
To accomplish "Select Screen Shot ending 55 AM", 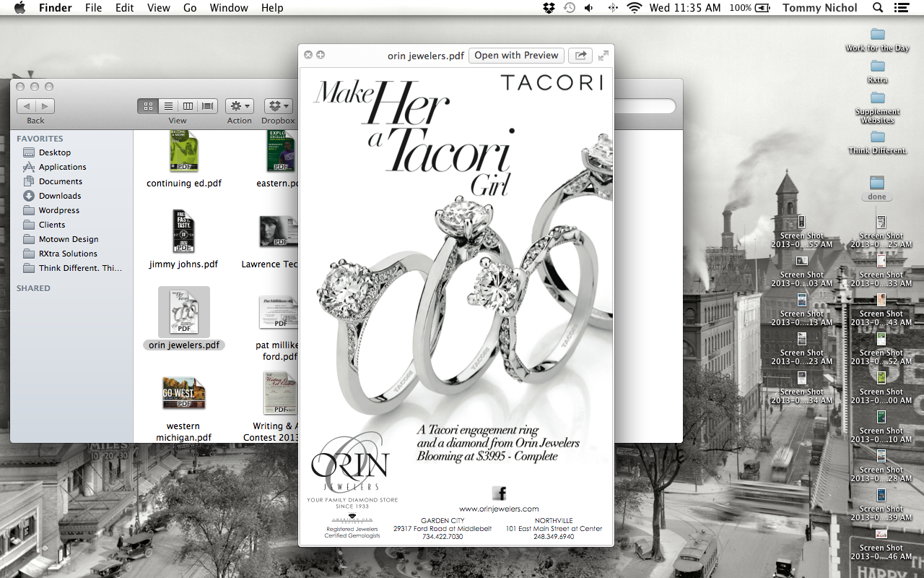I will coord(801,222).
